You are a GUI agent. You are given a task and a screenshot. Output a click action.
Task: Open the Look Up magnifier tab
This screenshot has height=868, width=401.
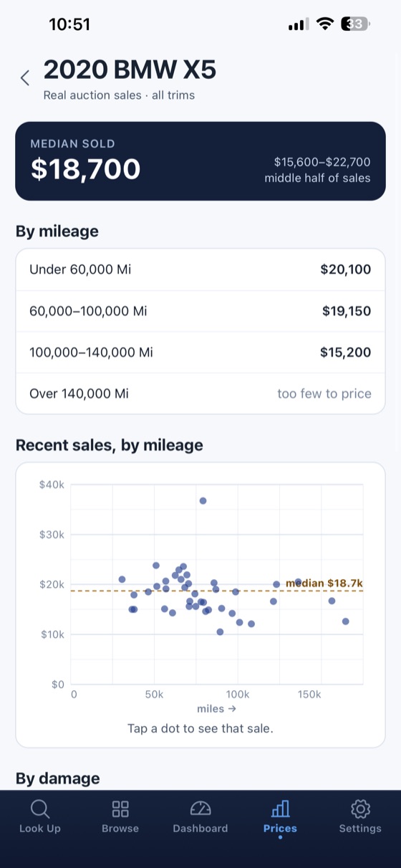40,817
